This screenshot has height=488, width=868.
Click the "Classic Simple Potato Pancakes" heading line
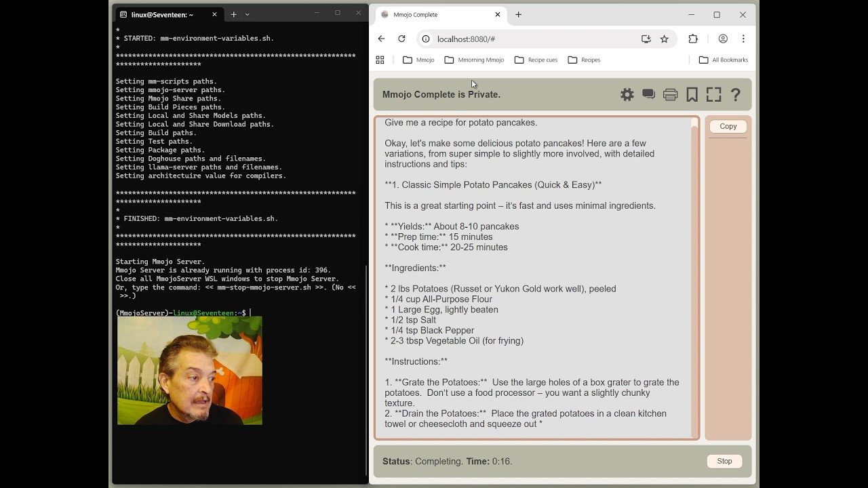click(493, 185)
